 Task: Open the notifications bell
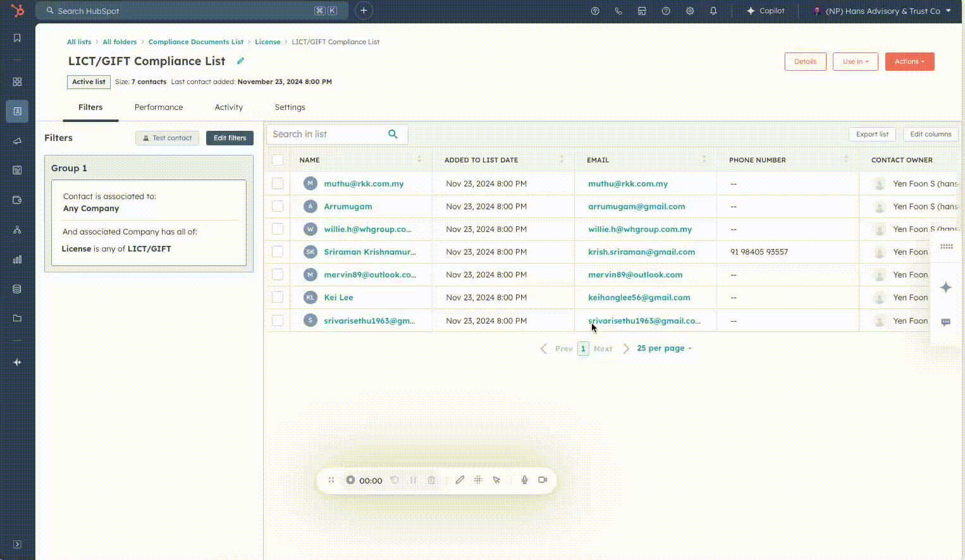tap(713, 11)
